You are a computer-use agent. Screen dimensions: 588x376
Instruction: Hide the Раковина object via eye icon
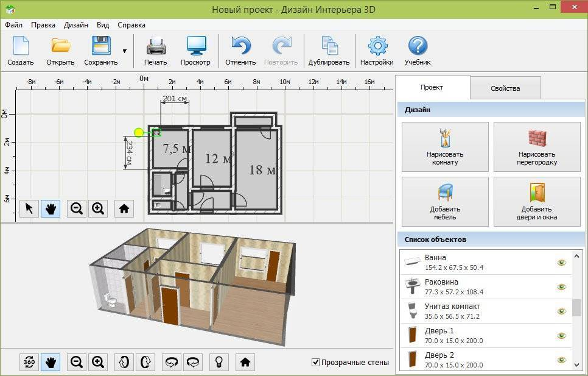point(561,287)
